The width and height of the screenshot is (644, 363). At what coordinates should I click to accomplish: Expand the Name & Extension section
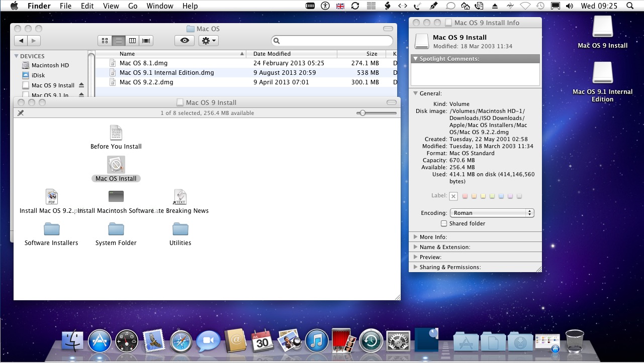point(415,247)
